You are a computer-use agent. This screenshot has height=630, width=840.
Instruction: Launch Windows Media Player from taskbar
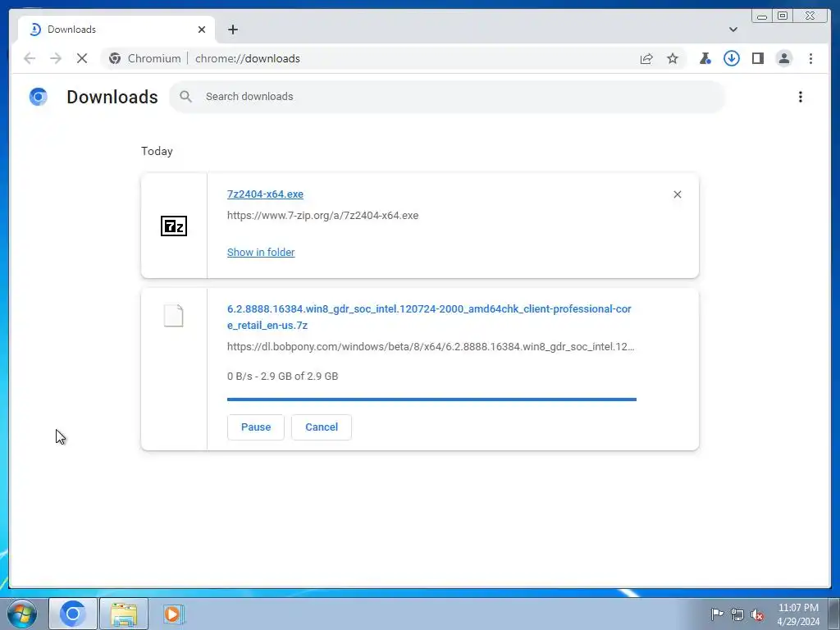(x=174, y=614)
